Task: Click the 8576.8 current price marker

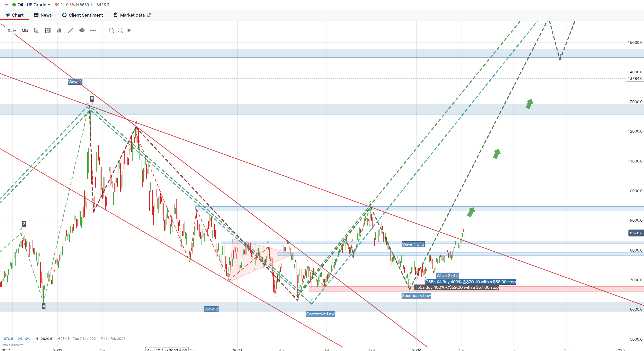Action: point(636,233)
